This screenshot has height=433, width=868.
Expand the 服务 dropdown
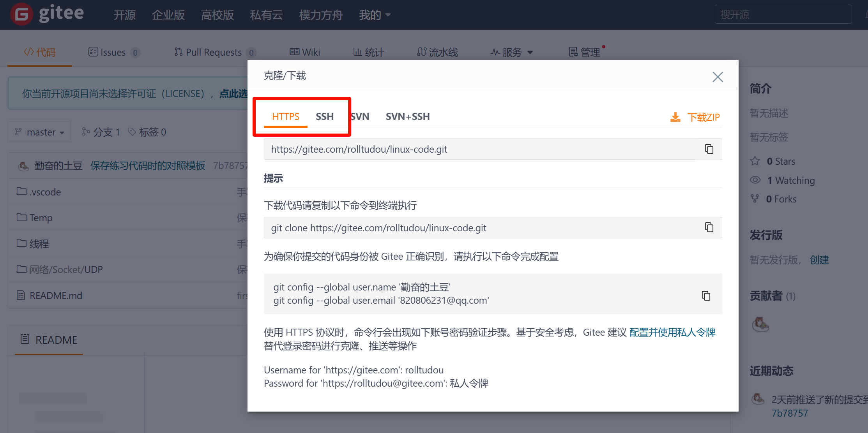512,52
